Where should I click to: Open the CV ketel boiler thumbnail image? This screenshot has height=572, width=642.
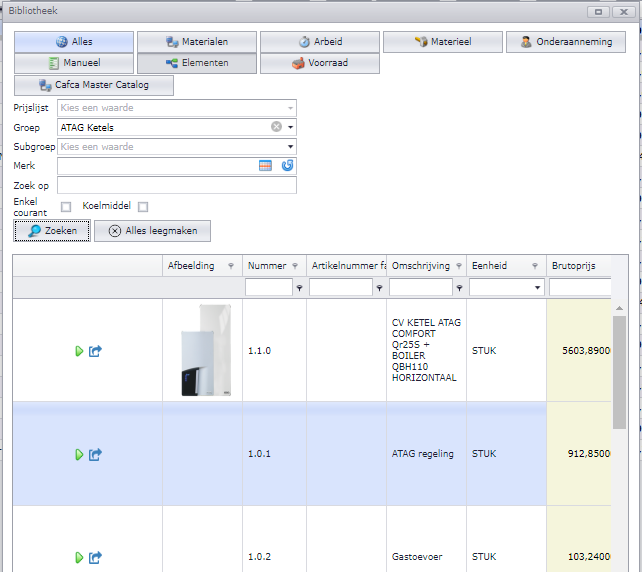coord(206,350)
